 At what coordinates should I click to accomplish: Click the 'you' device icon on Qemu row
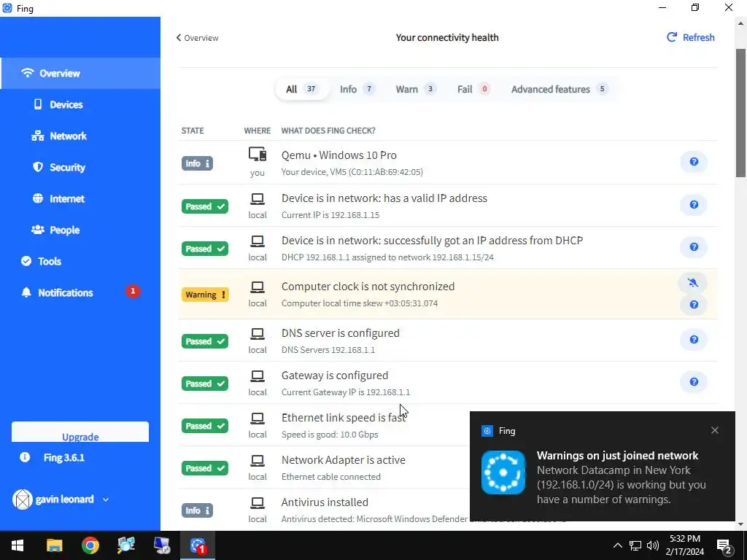tap(258, 155)
